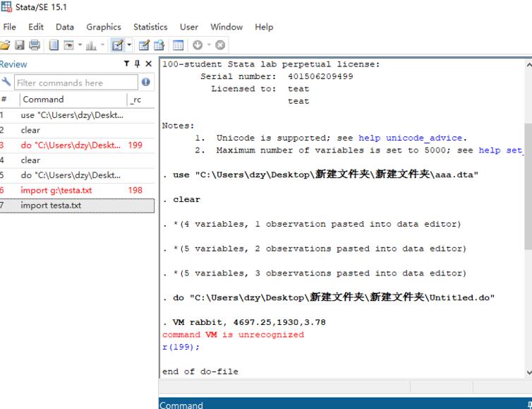Click the 'help set_' link on note 2
The width and height of the screenshot is (532, 409).
(x=501, y=150)
